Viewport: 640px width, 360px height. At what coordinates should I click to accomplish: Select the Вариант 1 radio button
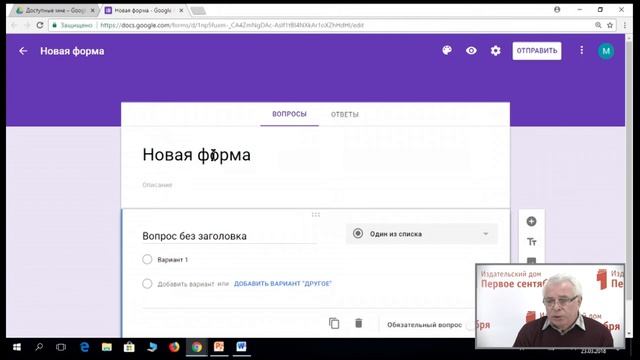click(147, 260)
